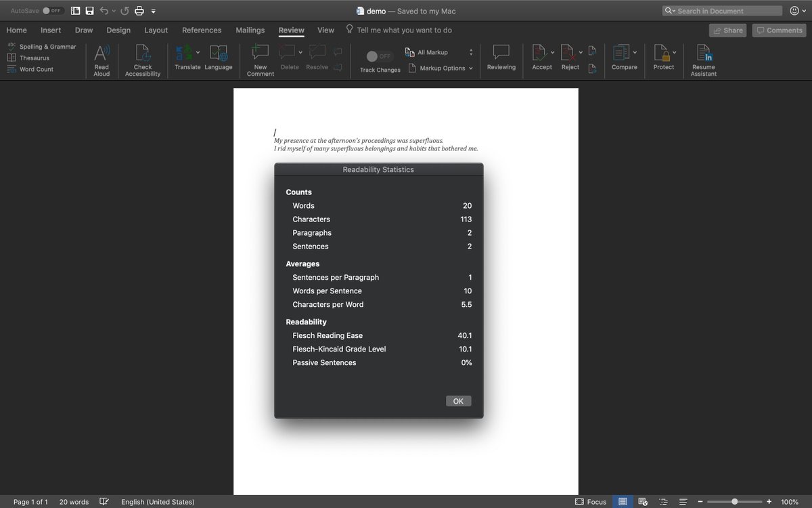Open the Thesaurus
The height and width of the screenshot is (508, 812).
28,58
